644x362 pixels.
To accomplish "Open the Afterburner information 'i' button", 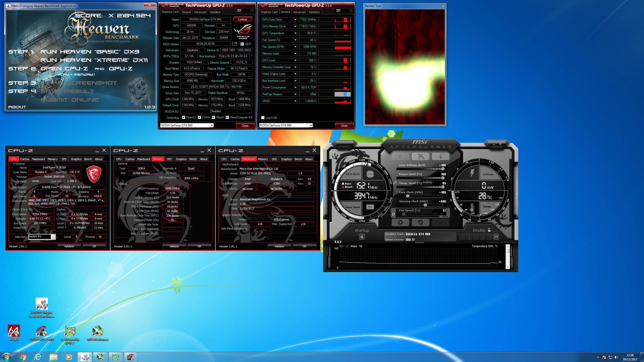I will 440,156.
